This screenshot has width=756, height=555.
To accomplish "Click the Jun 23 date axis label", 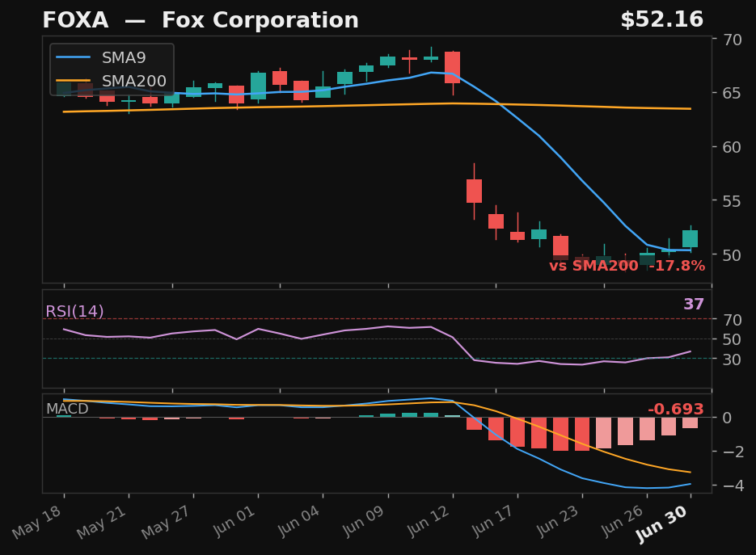I will pyautogui.click(x=557, y=521).
